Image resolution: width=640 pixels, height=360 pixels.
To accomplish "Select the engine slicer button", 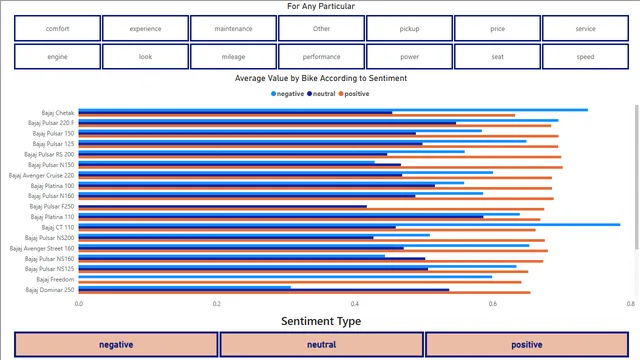I will click(x=57, y=57).
